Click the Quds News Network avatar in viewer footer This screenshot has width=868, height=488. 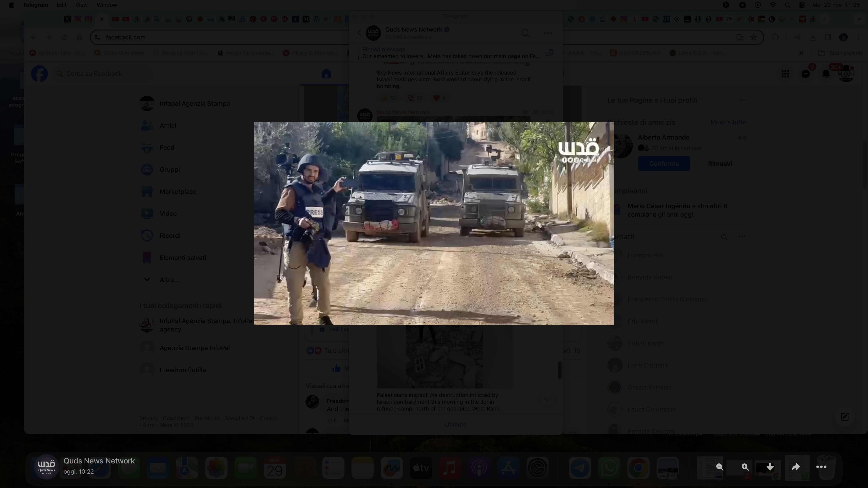tap(46, 466)
